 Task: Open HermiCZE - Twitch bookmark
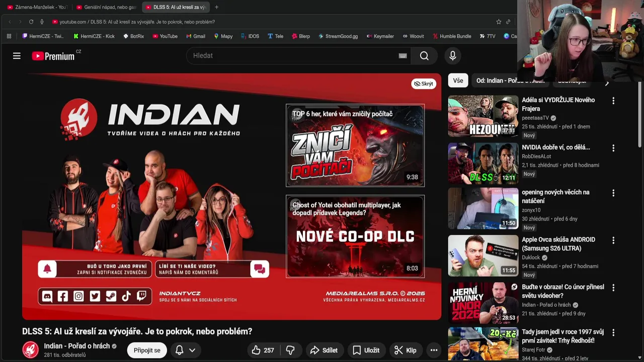pyautogui.click(x=43, y=36)
